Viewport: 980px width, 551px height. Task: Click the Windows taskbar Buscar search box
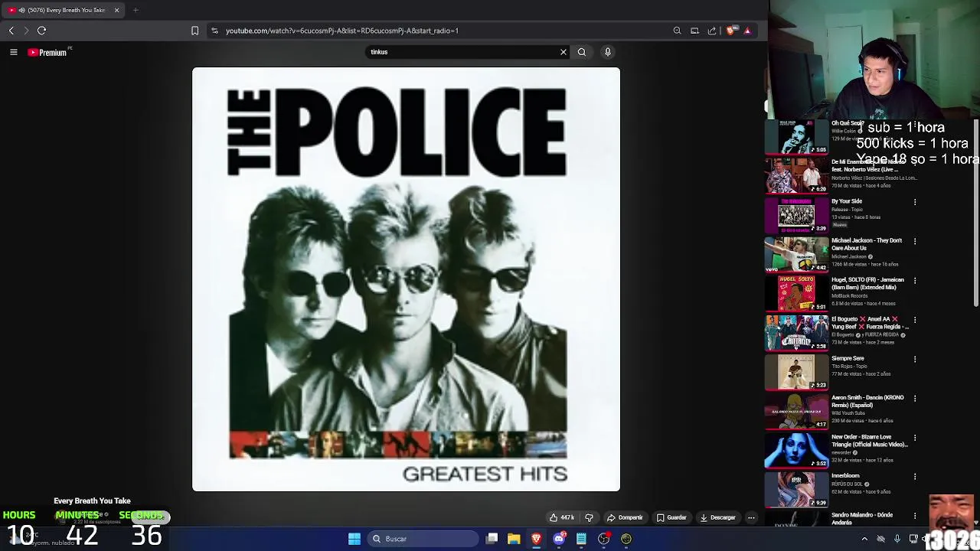click(423, 539)
